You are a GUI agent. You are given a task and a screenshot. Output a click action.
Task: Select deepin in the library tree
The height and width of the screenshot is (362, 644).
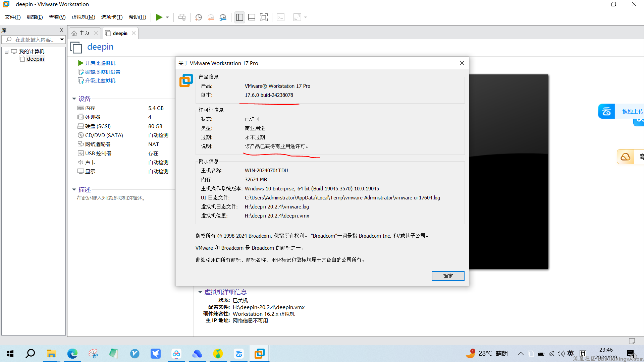[35, 59]
